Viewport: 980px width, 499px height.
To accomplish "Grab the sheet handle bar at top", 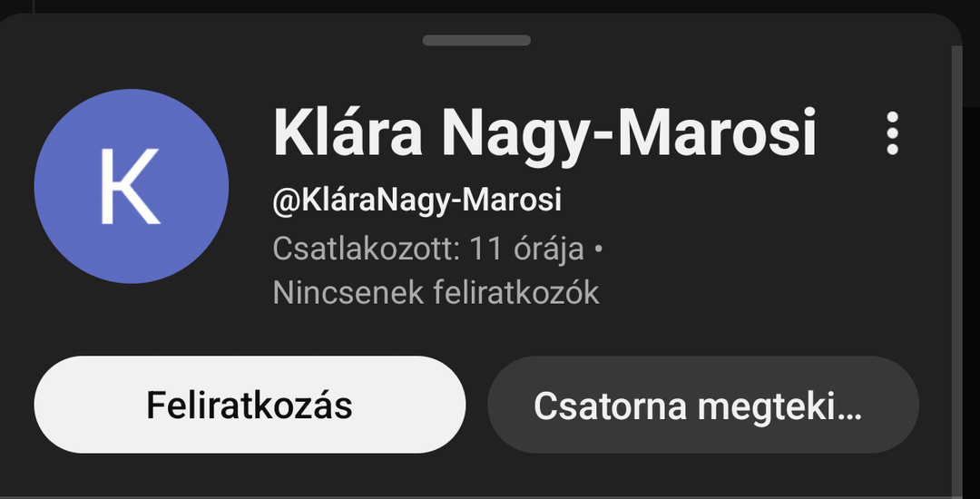I will point(476,41).
